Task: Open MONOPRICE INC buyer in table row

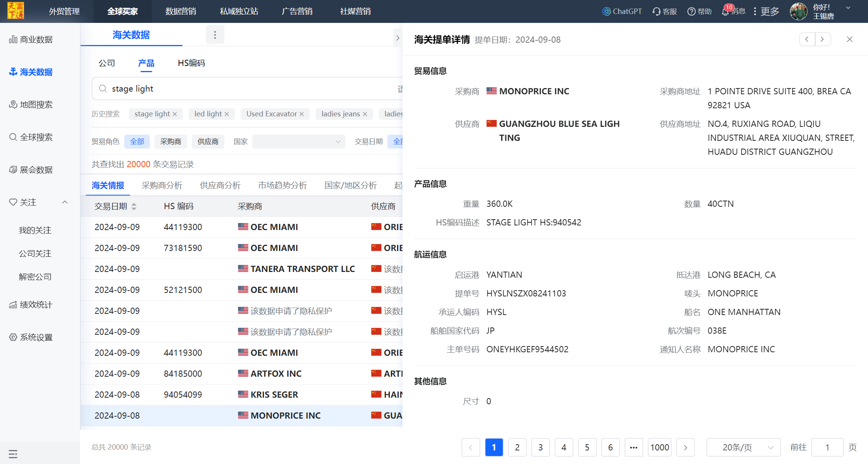Action: point(285,416)
